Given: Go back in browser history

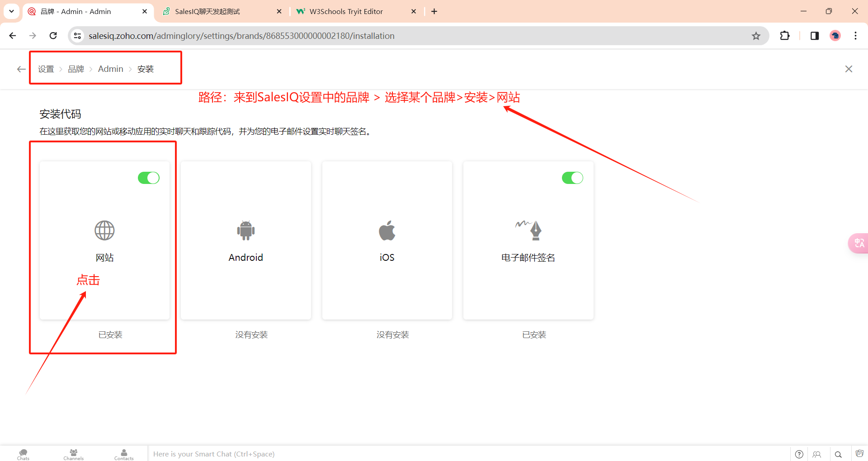Looking at the screenshot, I should click(x=13, y=36).
